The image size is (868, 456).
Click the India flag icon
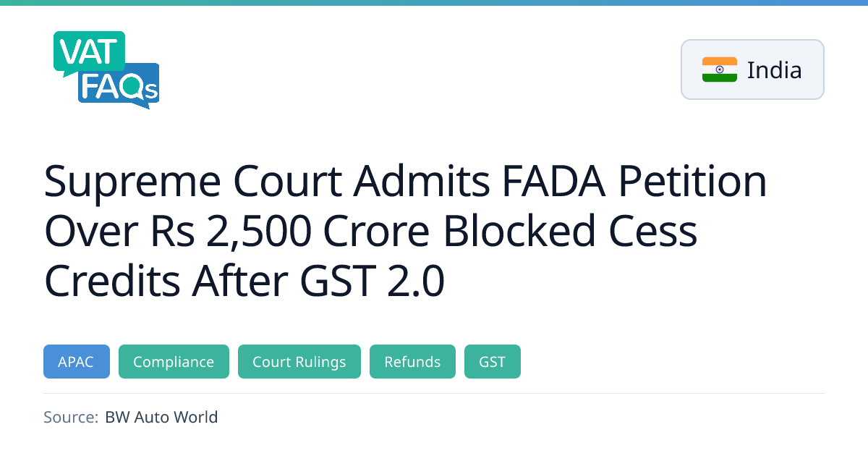click(719, 69)
